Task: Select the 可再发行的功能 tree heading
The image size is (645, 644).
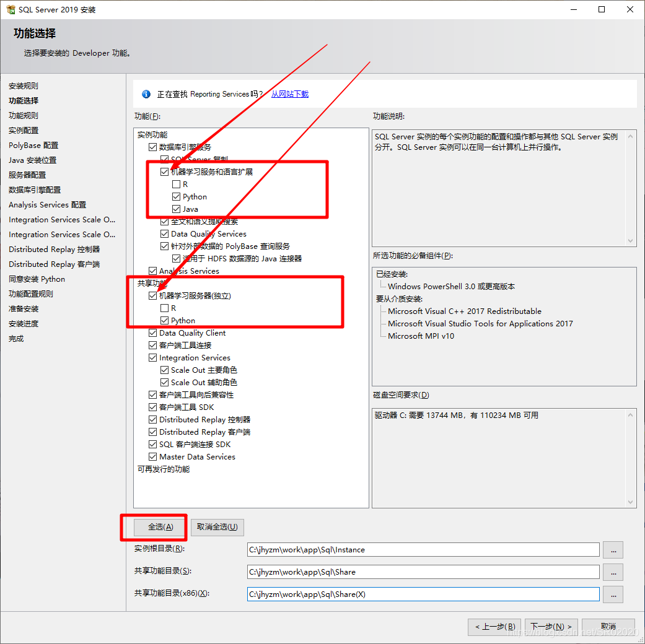Action: 164,469
